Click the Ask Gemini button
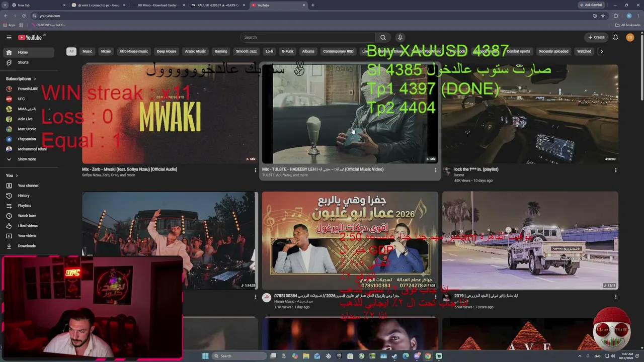Viewport: 644px width, 362px height. pyautogui.click(x=591, y=5)
